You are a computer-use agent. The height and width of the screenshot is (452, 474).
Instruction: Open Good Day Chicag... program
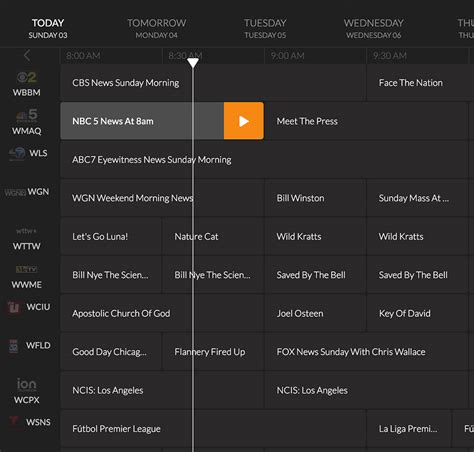111,352
